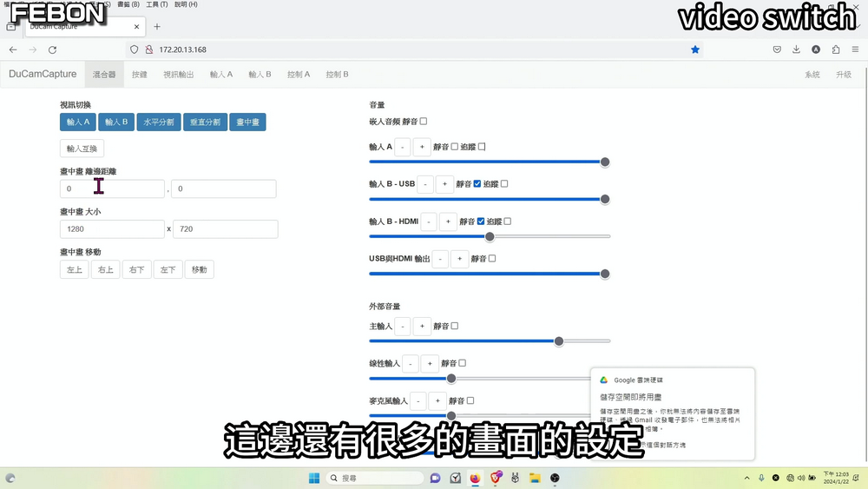Image resolution: width=868 pixels, height=489 pixels.
Task: Enable 追蹤 checkbox for 輸入 A
Action: 482,147
